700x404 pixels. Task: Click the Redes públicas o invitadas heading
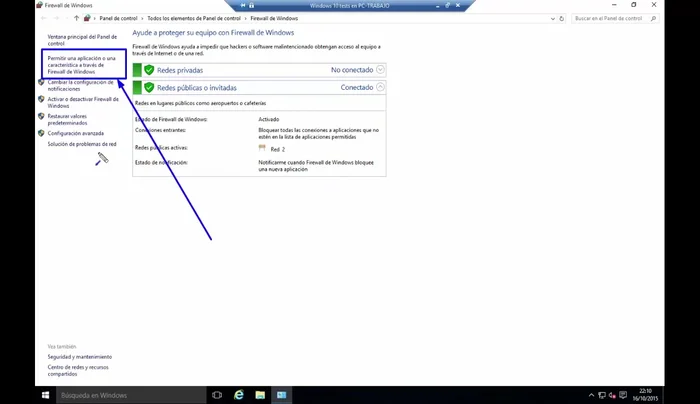pyautogui.click(x=197, y=88)
